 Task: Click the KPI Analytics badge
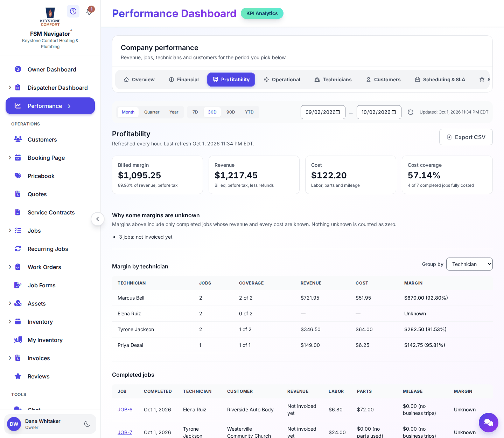[262, 13]
